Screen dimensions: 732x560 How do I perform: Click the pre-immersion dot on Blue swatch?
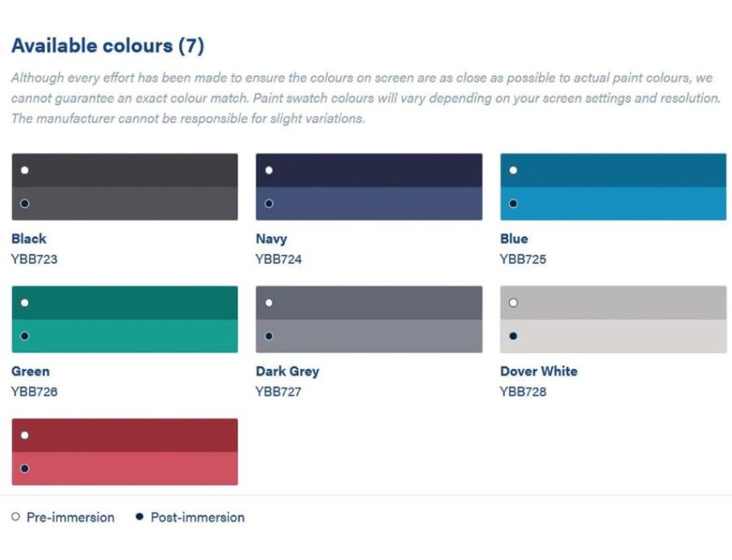point(513,170)
